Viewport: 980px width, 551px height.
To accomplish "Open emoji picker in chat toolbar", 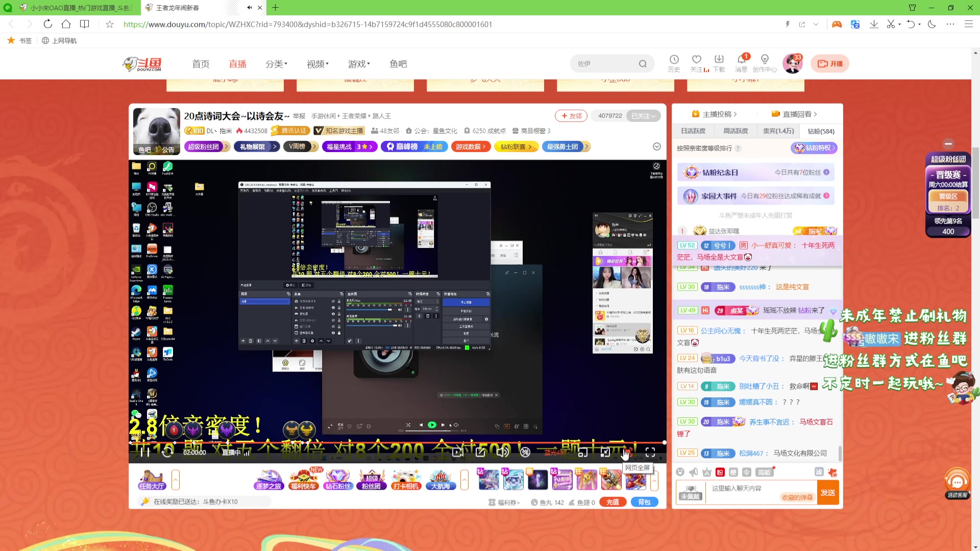I will point(680,472).
